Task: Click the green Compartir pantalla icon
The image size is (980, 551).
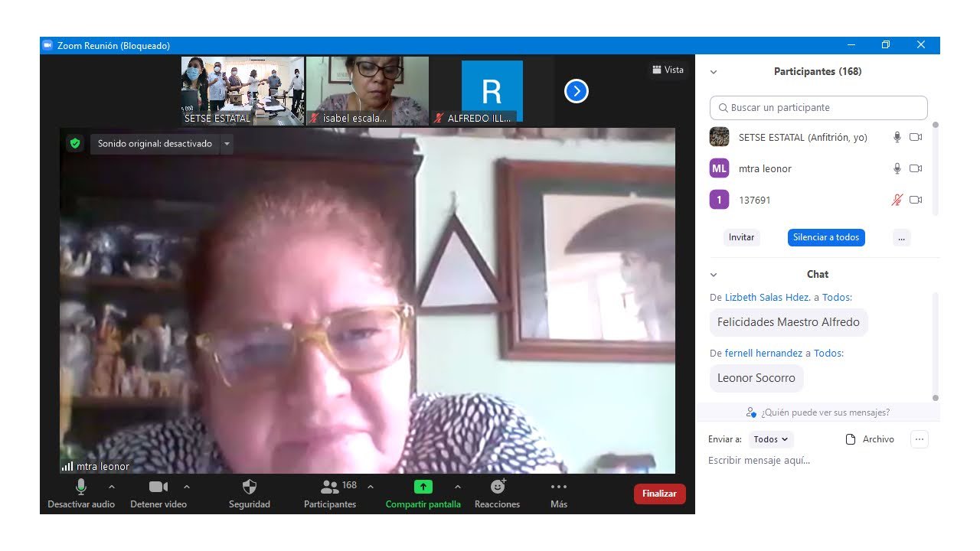Action: 423,487
